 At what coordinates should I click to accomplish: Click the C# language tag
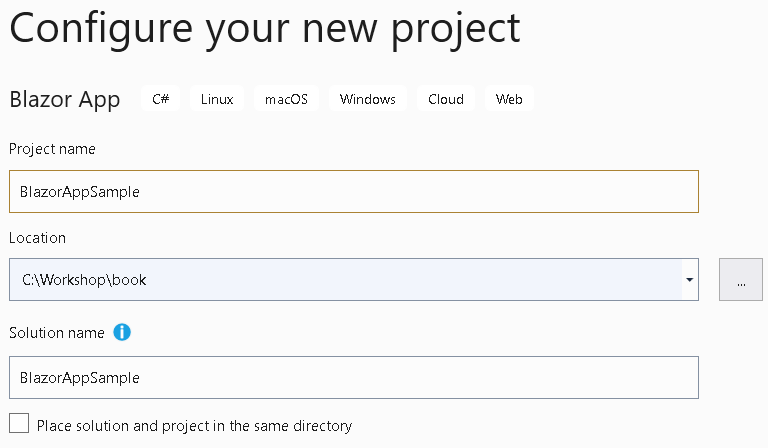(161, 99)
